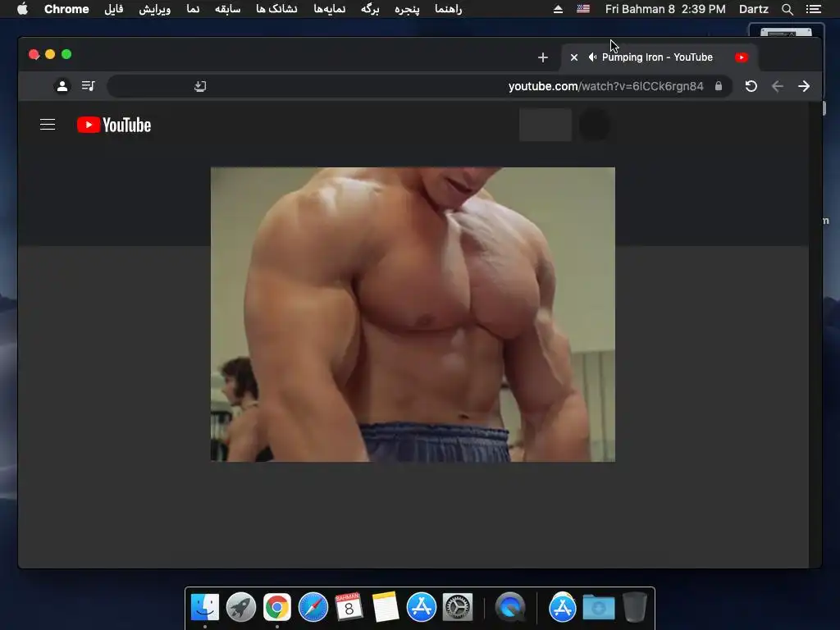Open the YouTube hamburger guide menu
This screenshot has height=630, width=840.
[x=48, y=125]
